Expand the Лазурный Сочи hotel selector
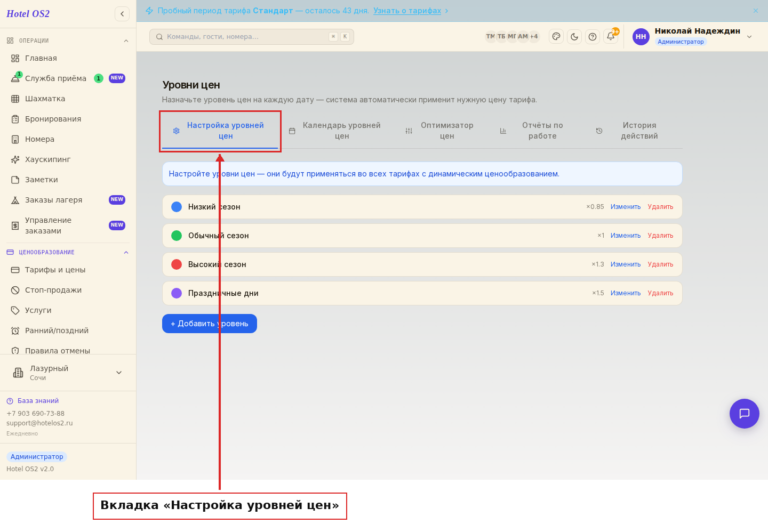 point(68,373)
